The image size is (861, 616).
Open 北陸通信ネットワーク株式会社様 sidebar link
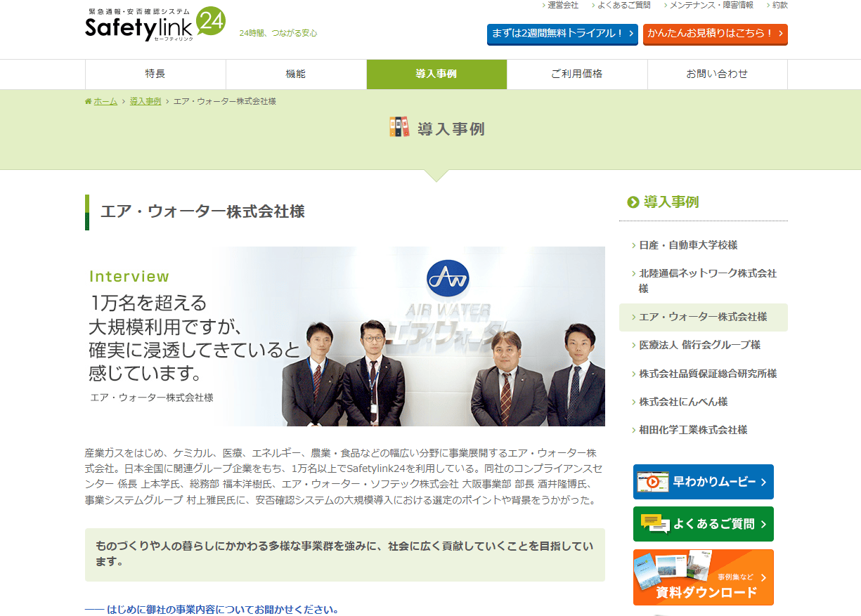[708, 281]
